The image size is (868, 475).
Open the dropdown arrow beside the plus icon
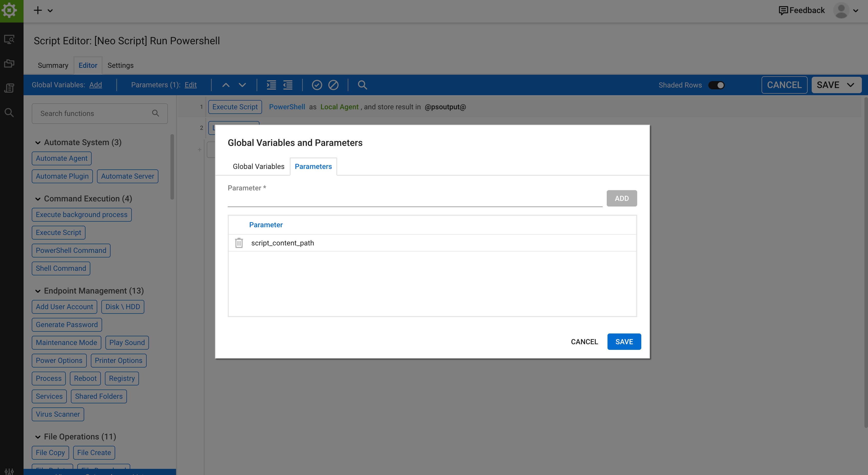coord(50,11)
